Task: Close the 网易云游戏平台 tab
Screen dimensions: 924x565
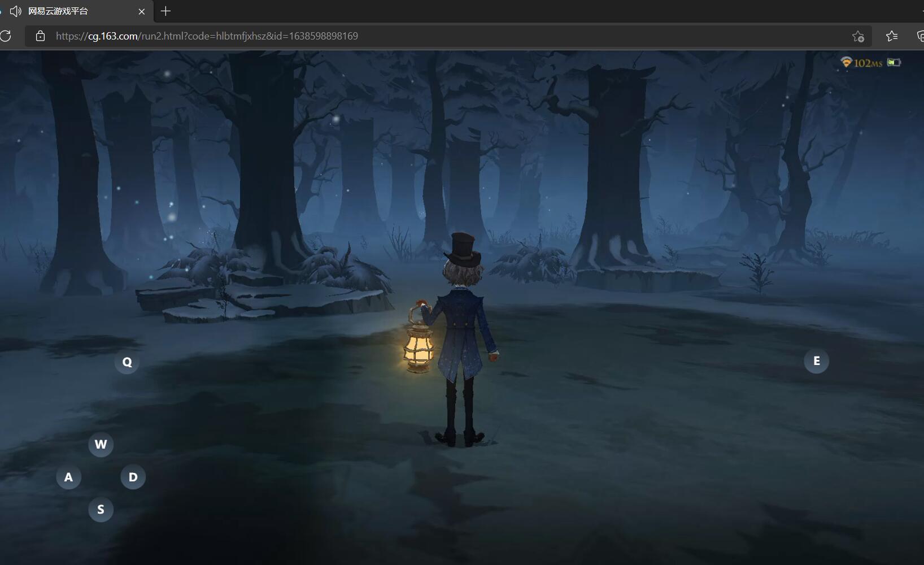Action: pos(142,11)
